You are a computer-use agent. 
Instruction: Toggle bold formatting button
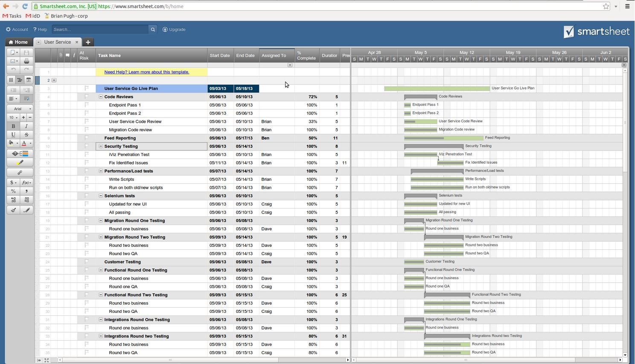coord(13,126)
